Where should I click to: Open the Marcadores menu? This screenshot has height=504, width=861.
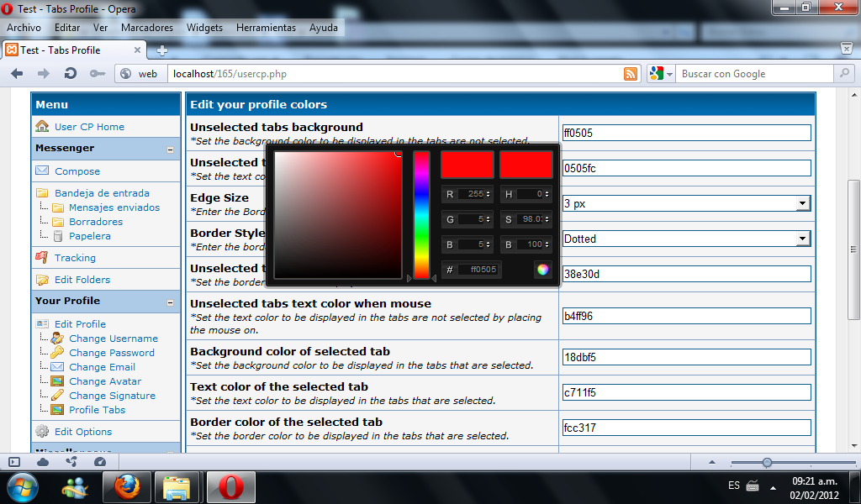click(x=147, y=28)
